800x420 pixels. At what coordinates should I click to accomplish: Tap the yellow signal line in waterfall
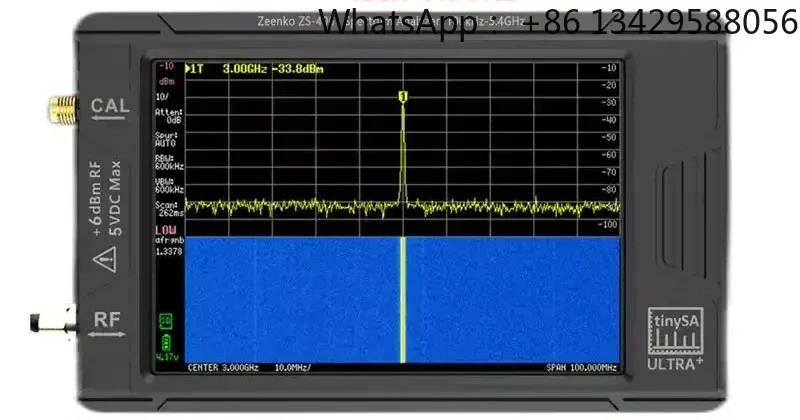coord(403,300)
